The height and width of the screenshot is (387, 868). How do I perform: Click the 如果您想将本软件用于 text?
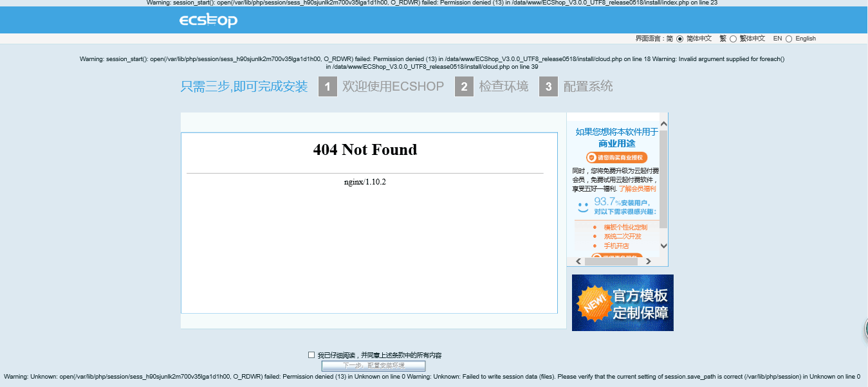[616, 132]
